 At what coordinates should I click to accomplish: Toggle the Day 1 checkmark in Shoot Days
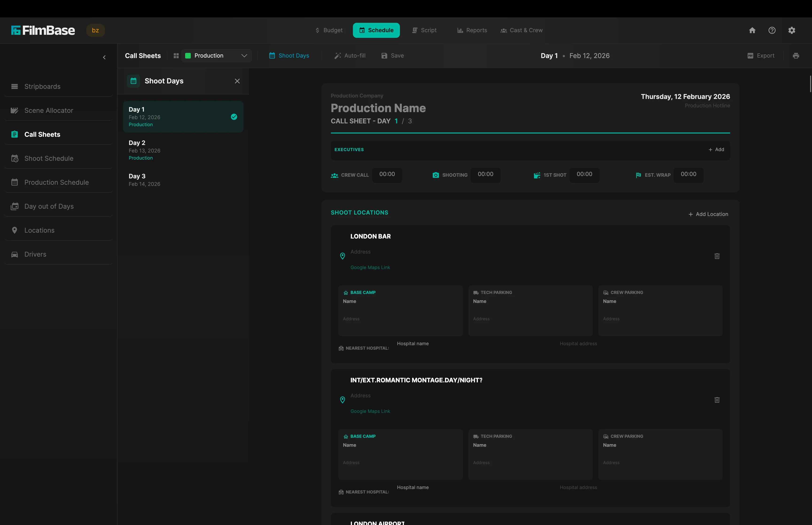click(x=234, y=117)
